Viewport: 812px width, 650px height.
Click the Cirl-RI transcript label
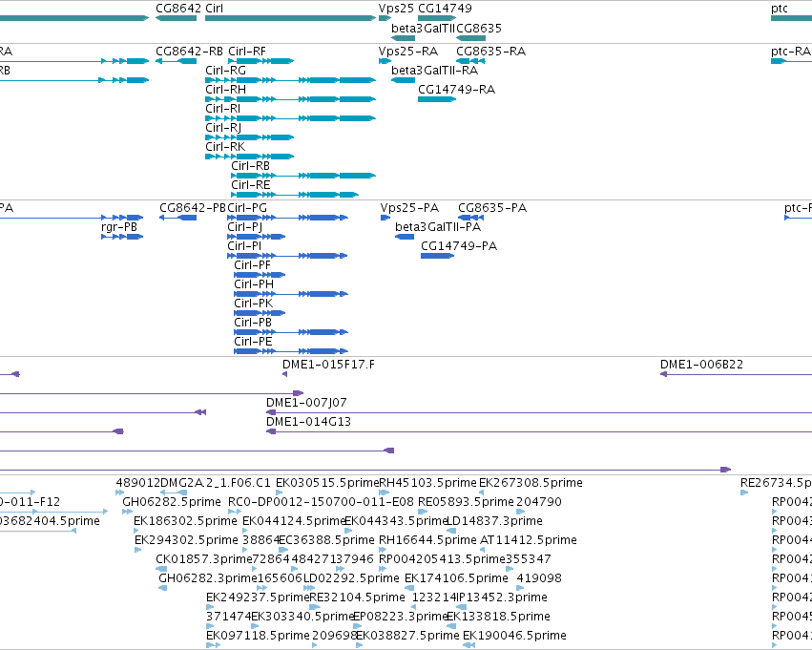click(x=223, y=109)
